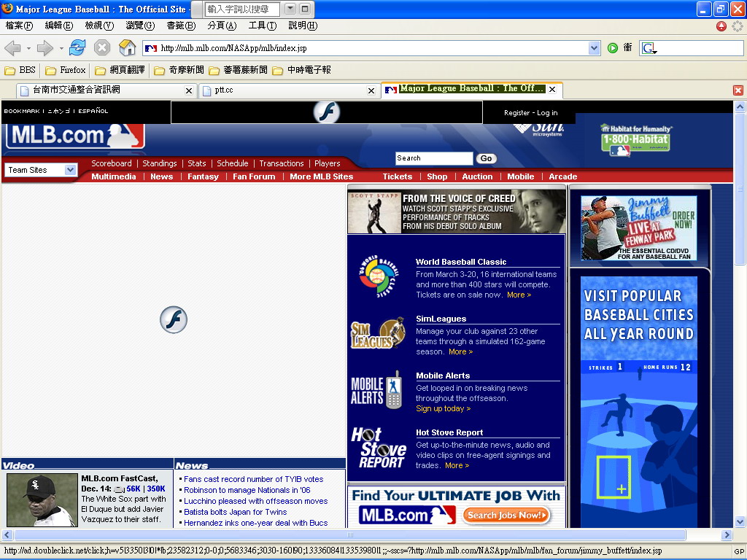This screenshot has height=560, width=747.
Task: Click the Stop loading icon
Action: point(102,48)
